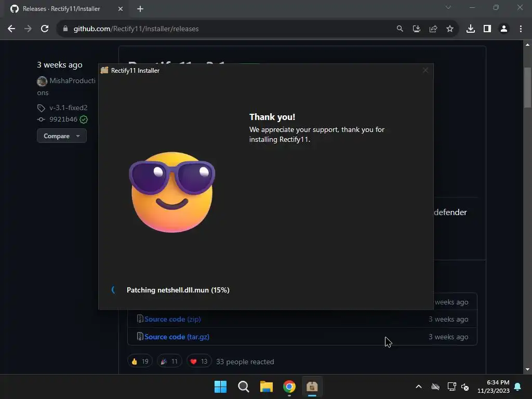
Task: Click the page vertical scrollbar thumb
Action: tap(527, 87)
